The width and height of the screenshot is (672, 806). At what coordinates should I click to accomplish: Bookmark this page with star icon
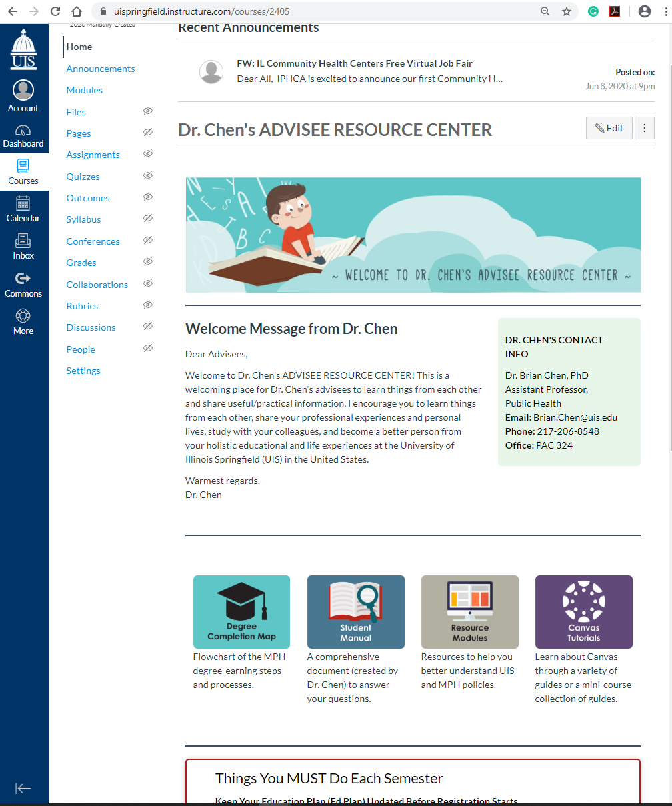pyautogui.click(x=567, y=11)
